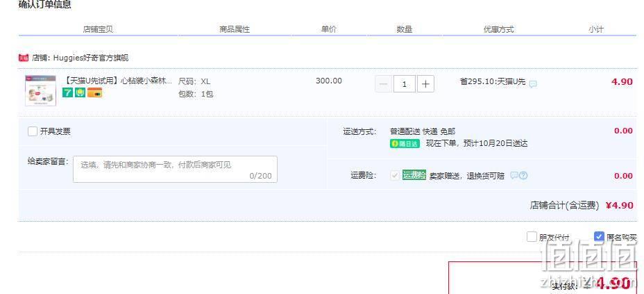Click the green shield guarantee badge
Image resolution: width=644 pixels, height=294 pixels.
(80, 92)
